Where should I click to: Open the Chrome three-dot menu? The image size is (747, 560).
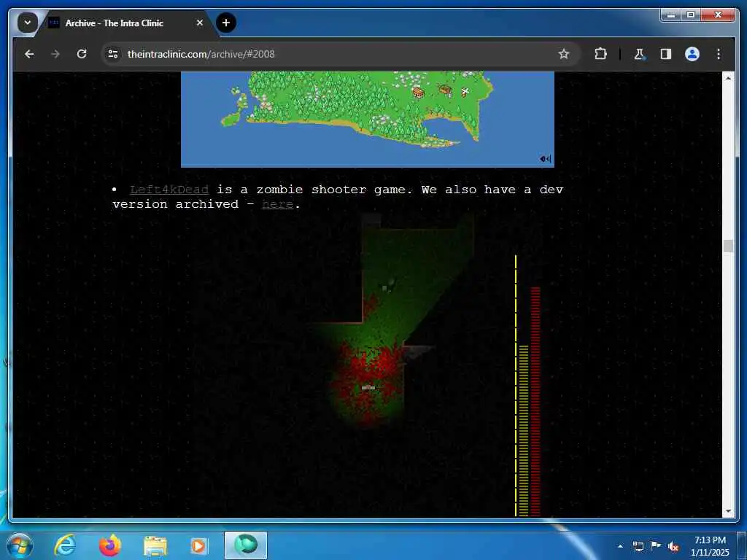pyautogui.click(x=719, y=54)
